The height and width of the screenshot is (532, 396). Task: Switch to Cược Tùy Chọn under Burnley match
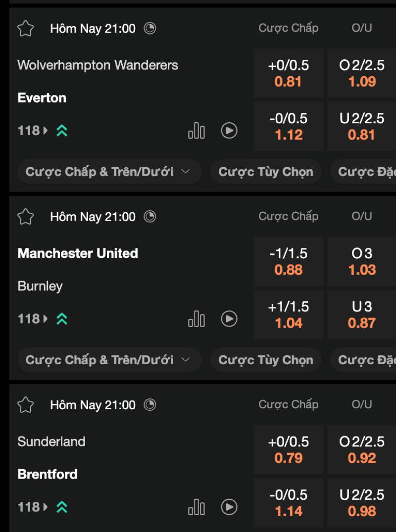tap(266, 360)
